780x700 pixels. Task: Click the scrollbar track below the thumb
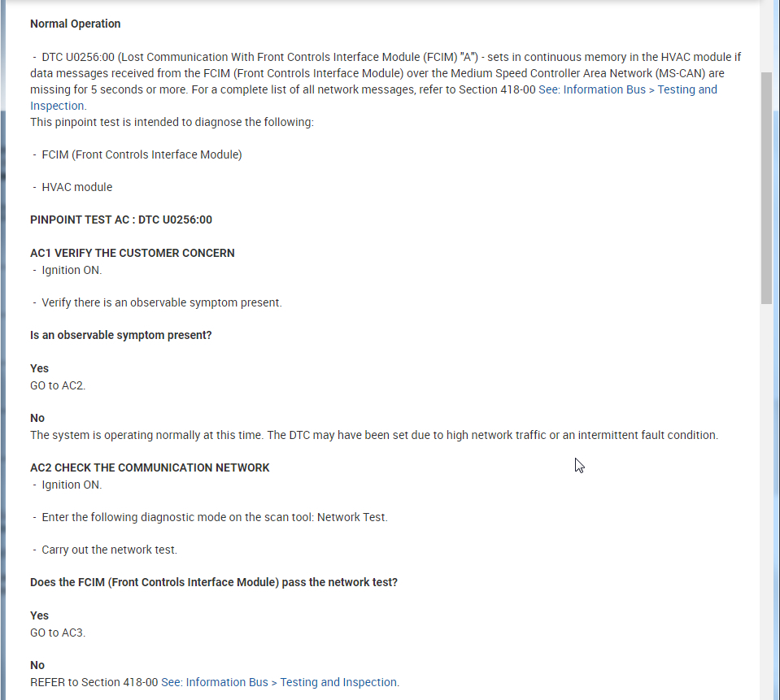click(x=766, y=488)
